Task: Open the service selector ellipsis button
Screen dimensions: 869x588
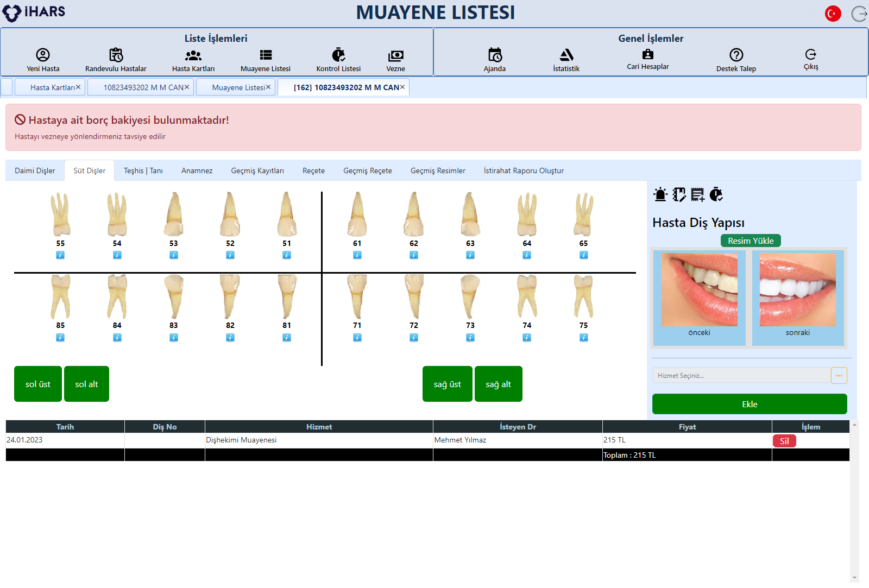Action: tap(839, 376)
